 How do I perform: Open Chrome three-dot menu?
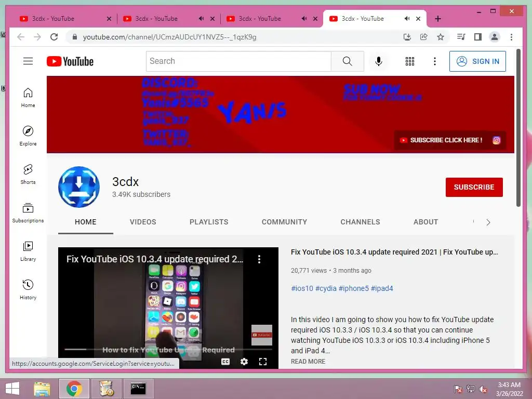(x=511, y=37)
